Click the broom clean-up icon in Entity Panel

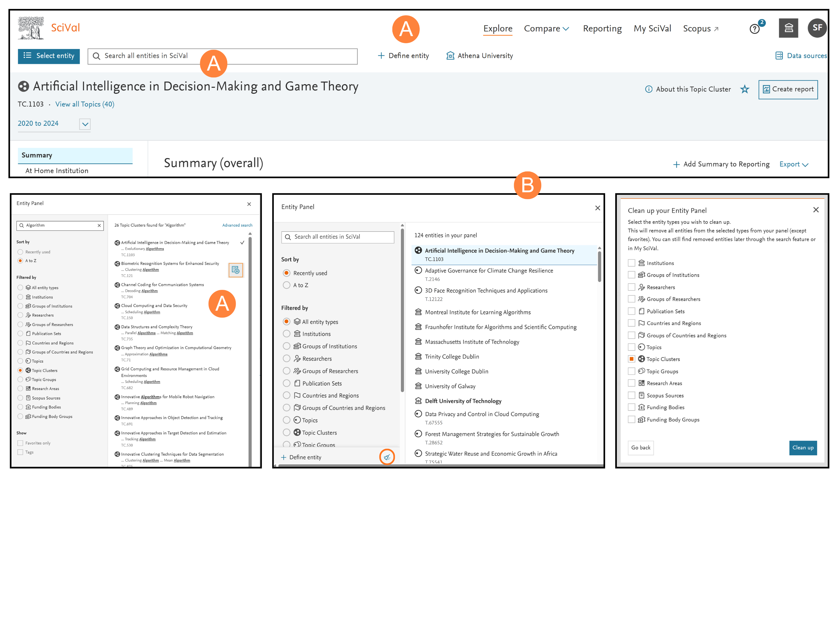pos(387,457)
